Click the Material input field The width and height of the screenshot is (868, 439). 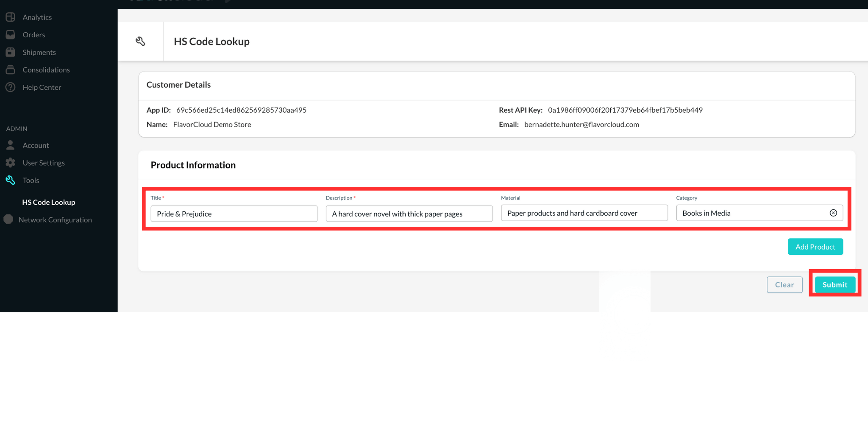pos(584,213)
